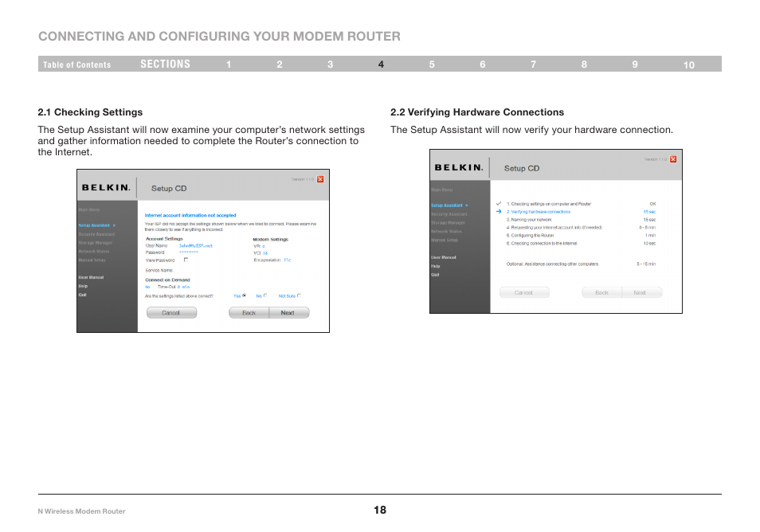Screen dimensions: 760x532
Task: Open Security Assistant in left window sidebar
Action: 96,234
